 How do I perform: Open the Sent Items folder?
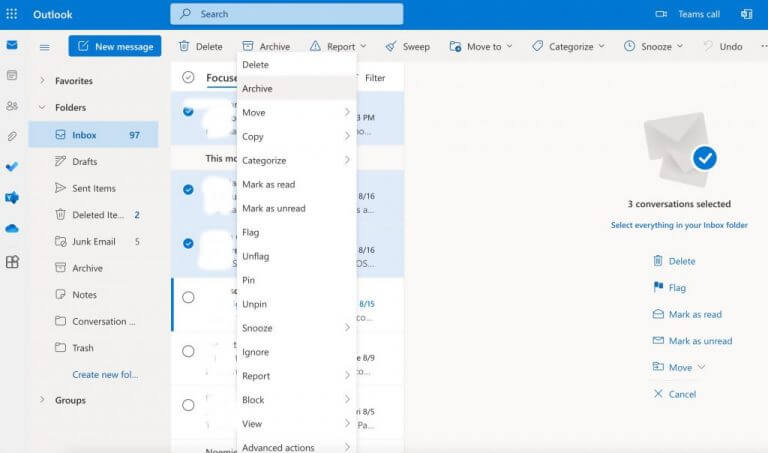pyautogui.click(x=94, y=188)
